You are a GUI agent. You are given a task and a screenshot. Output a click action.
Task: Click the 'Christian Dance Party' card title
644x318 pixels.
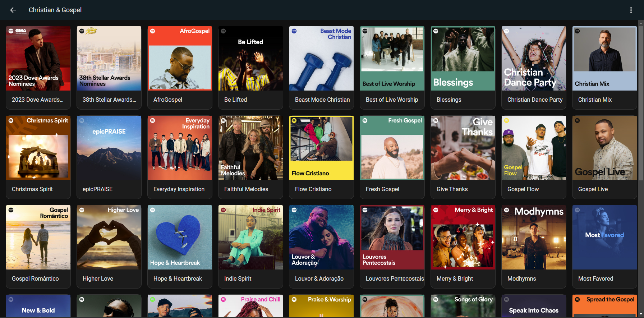point(535,100)
